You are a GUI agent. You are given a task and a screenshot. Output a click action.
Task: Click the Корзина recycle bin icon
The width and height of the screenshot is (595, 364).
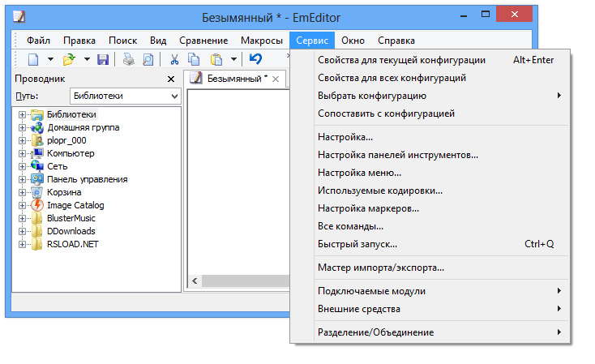[37, 192]
